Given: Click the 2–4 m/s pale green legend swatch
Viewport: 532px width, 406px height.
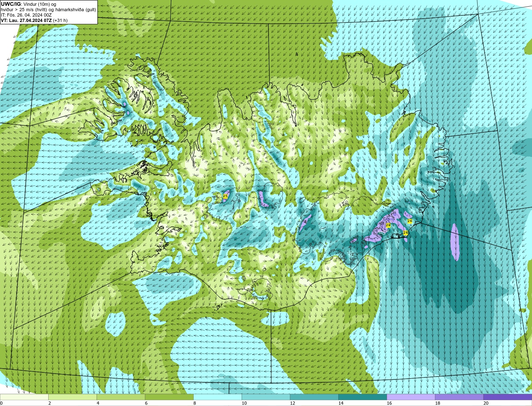Looking at the screenshot, I should click(72, 397).
